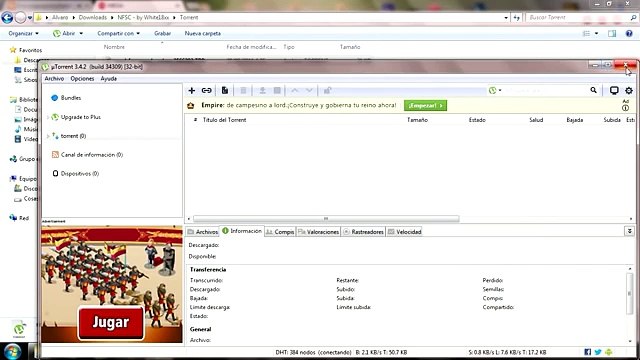Click DHT nodes status bar text
The height and width of the screenshot is (360, 640).
(x=313, y=352)
